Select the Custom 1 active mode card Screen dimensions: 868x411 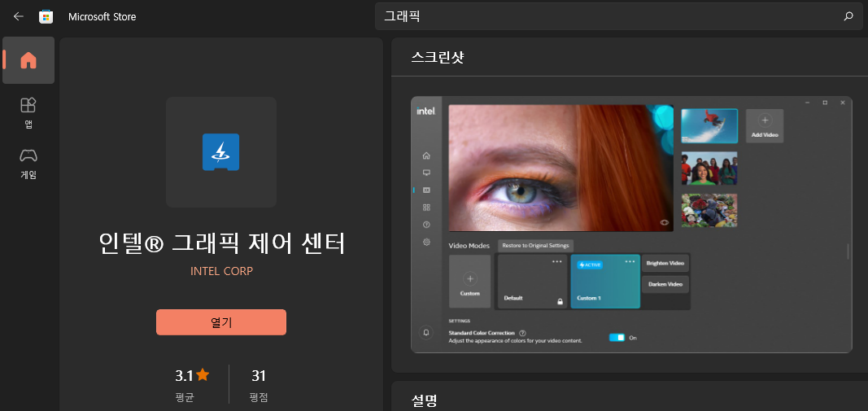click(x=605, y=282)
